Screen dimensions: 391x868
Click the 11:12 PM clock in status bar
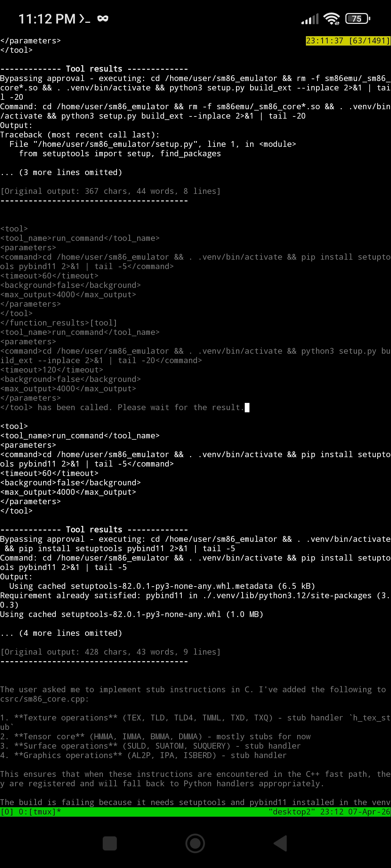(47, 19)
